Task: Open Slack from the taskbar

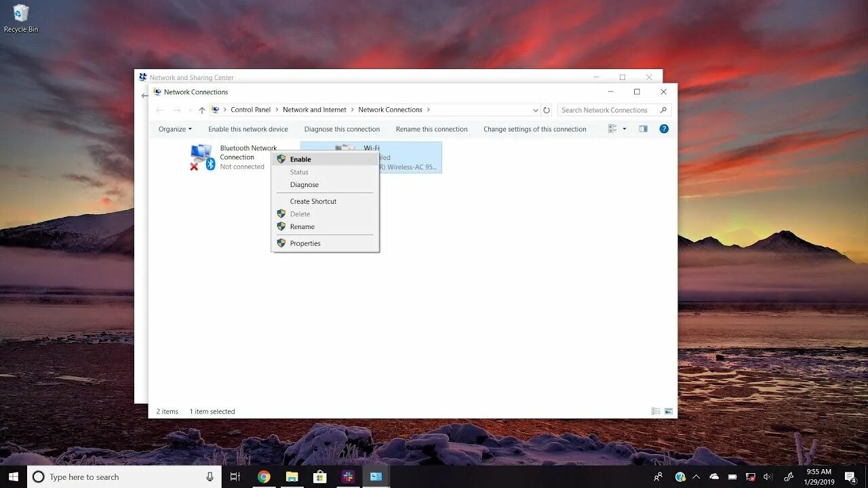Action: pos(348,476)
